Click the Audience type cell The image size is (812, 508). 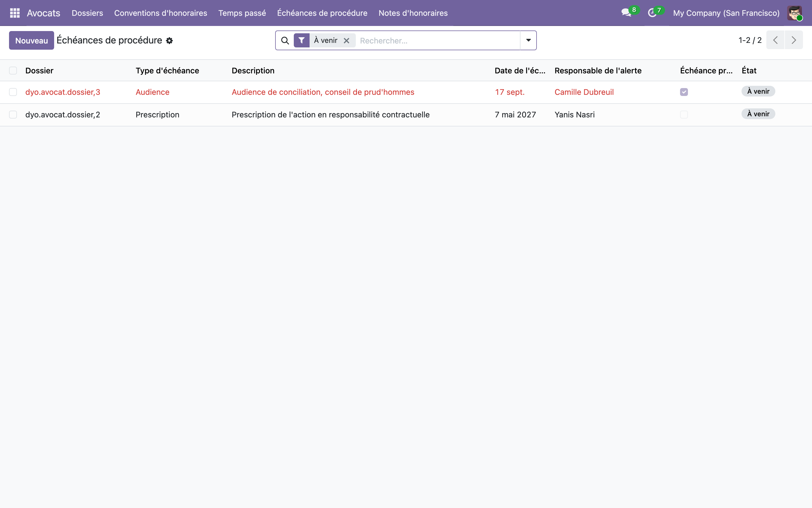[152, 92]
